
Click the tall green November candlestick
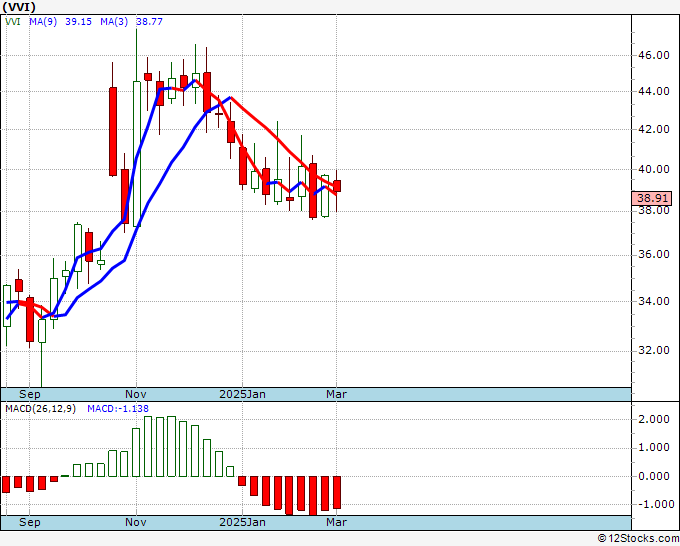pos(137,154)
